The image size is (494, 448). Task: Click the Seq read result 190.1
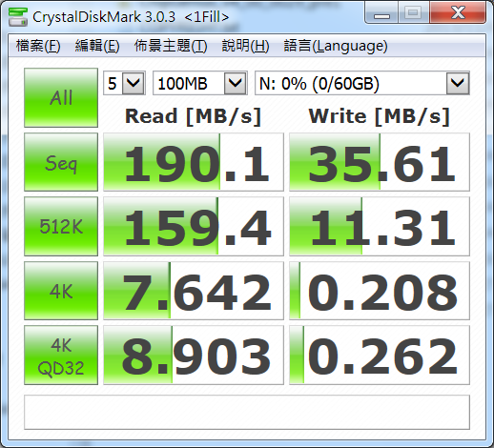[x=194, y=162]
